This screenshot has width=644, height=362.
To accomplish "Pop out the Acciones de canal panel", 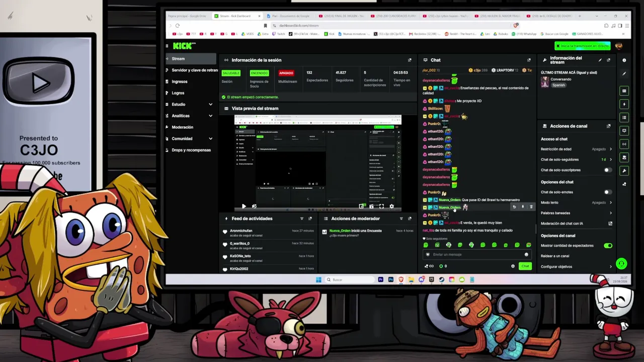I will (x=608, y=126).
